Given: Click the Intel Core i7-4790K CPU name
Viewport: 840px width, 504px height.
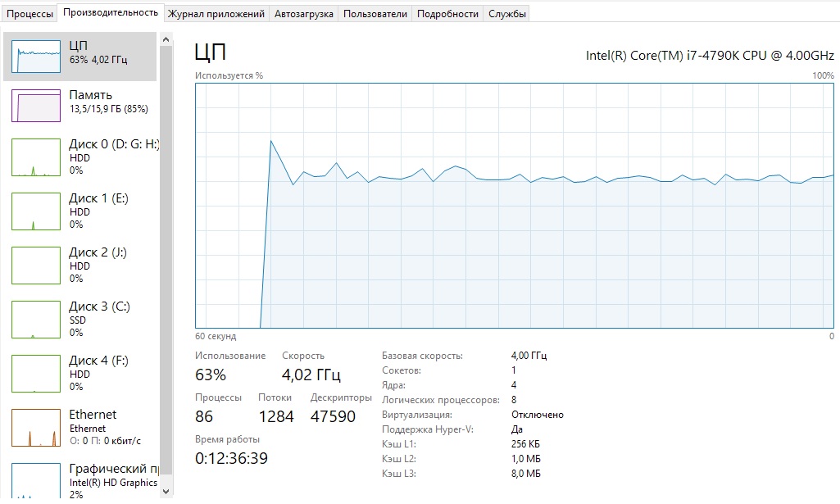Looking at the screenshot, I should 710,55.
